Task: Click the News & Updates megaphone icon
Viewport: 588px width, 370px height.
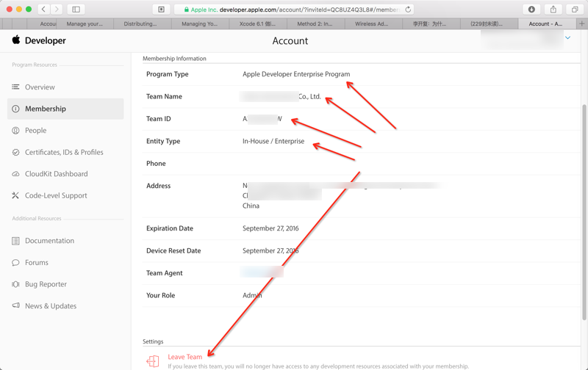Action: coord(15,305)
